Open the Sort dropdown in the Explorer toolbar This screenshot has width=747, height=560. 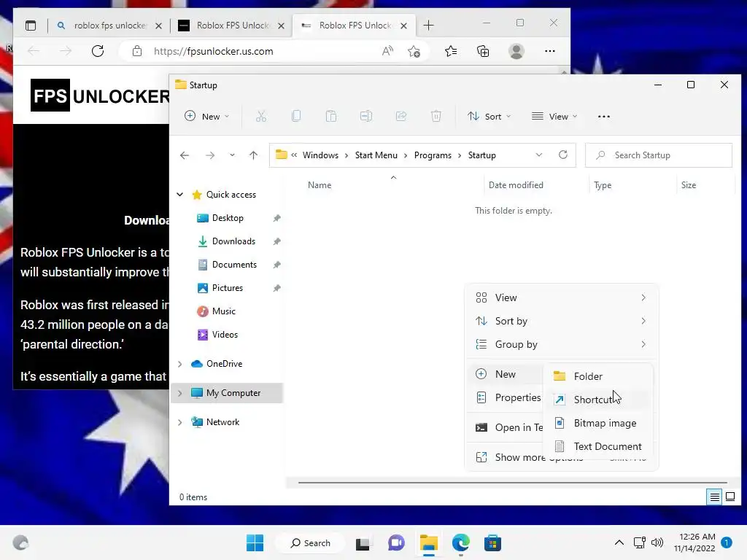[x=489, y=116]
